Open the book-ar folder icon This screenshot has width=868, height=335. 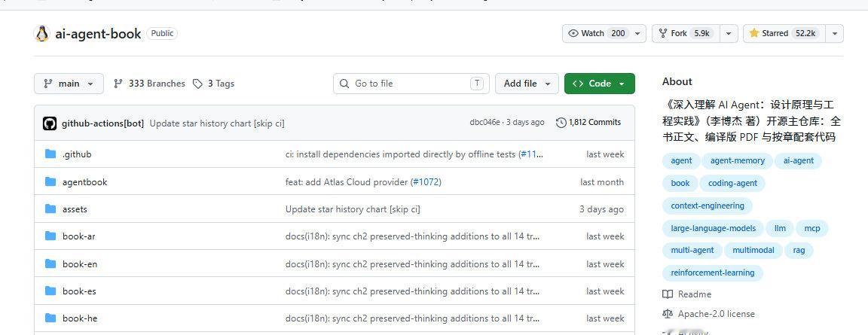click(50, 236)
